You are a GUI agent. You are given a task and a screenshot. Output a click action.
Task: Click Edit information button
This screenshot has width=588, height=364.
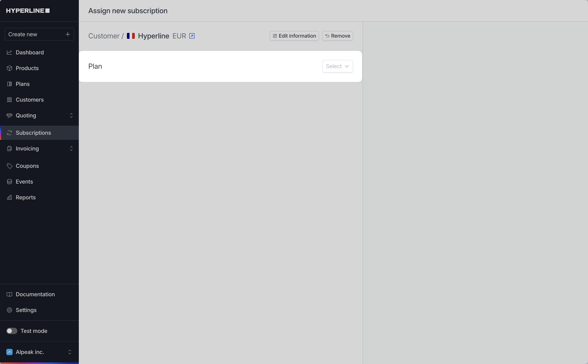click(294, 36)
